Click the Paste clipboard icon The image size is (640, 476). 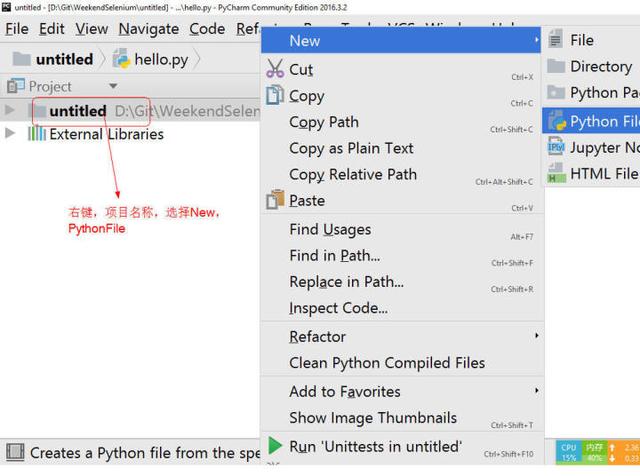(x=275, y=200)
